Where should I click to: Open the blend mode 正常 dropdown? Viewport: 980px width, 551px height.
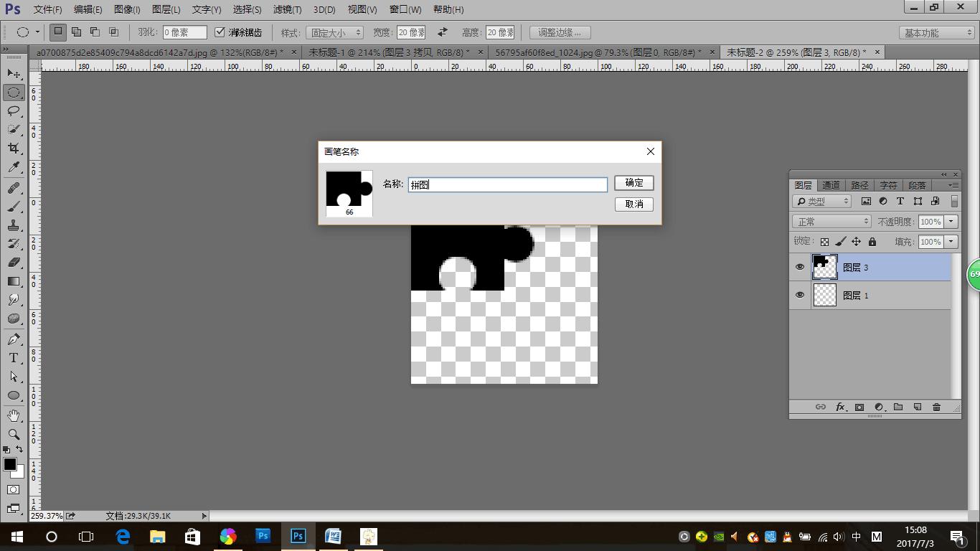tap(831, 222)
